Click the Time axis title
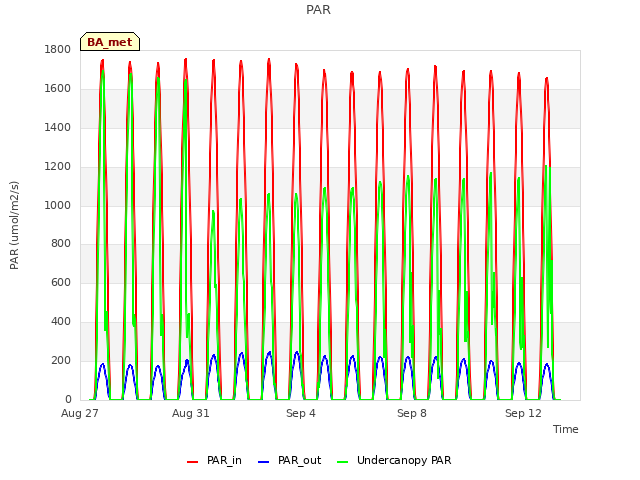640x480 pixels. point(566,429)
